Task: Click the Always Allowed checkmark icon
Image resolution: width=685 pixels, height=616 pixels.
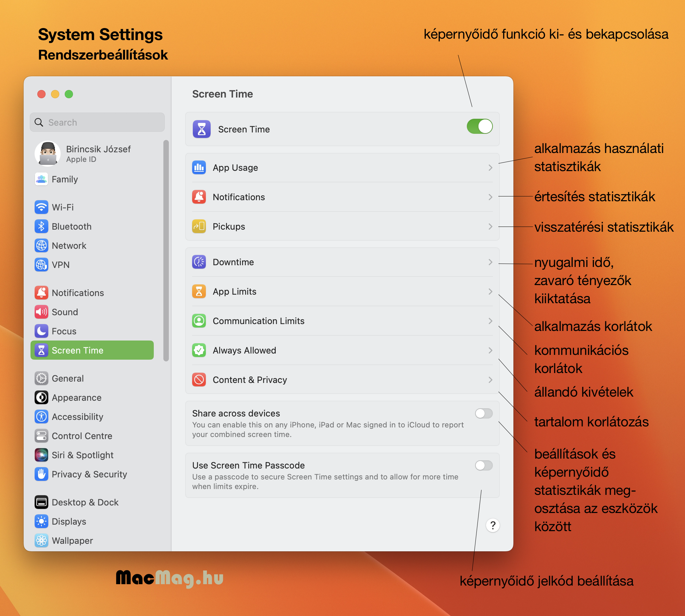Action: 199,350
